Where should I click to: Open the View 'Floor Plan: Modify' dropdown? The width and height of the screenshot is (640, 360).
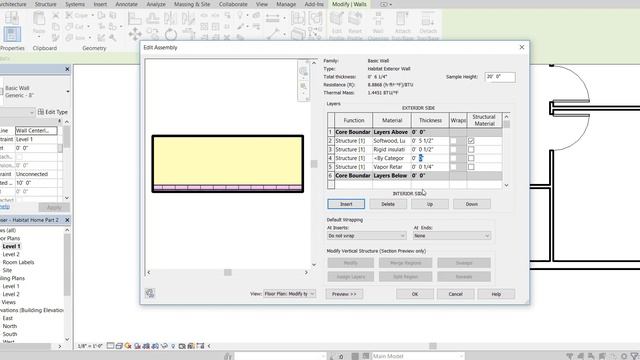pyautogui.click(x=289, y=293)
